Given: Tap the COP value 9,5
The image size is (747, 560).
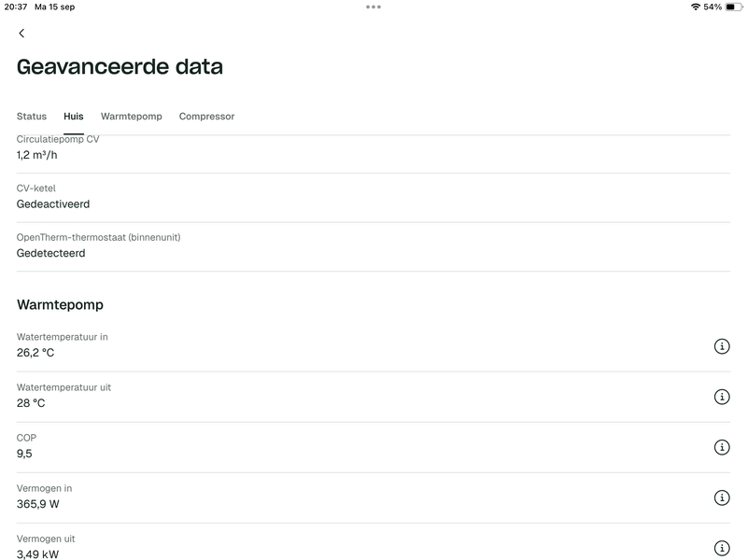Looking at the screenshot, I should [x=24, y=454].
